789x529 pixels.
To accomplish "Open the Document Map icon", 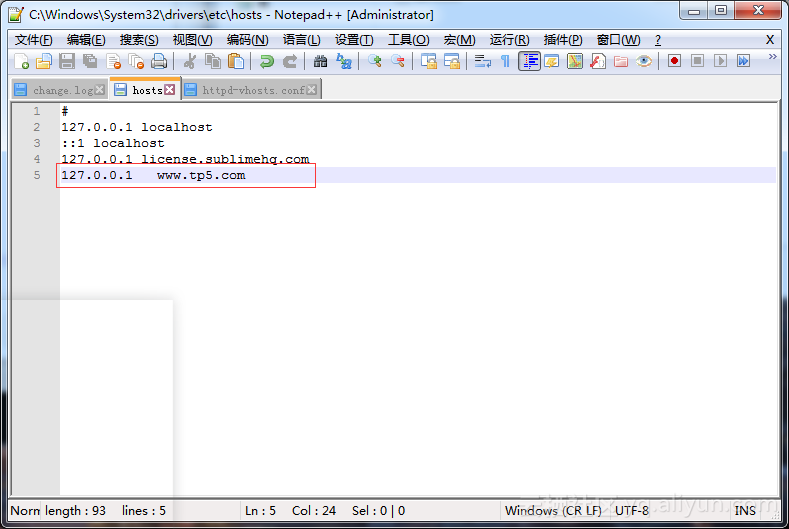I will 575,61.
